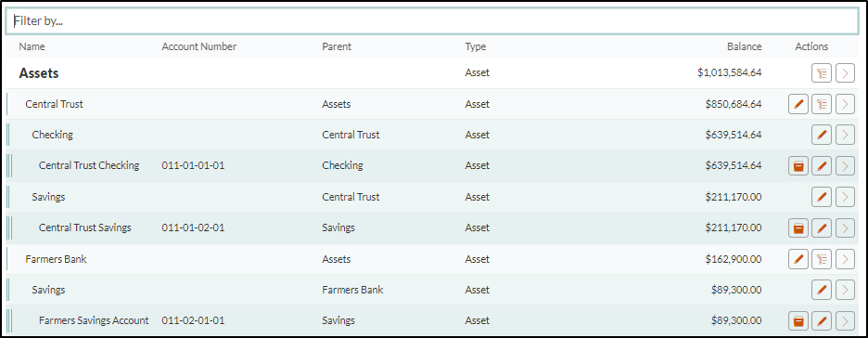
Task: Click the Name column header
Action: pyautogui.click(x=32, y=46)
